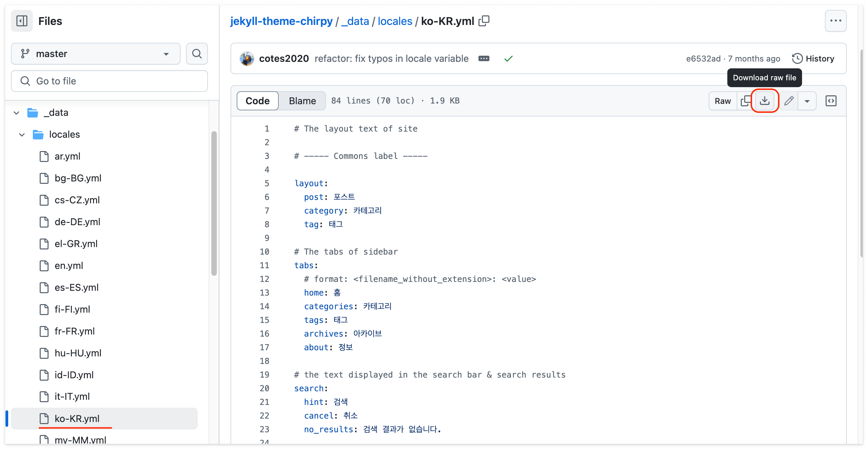
Task: Expand commit message ellipsis button
Action: pyautogui.click(x=484, y=59)
